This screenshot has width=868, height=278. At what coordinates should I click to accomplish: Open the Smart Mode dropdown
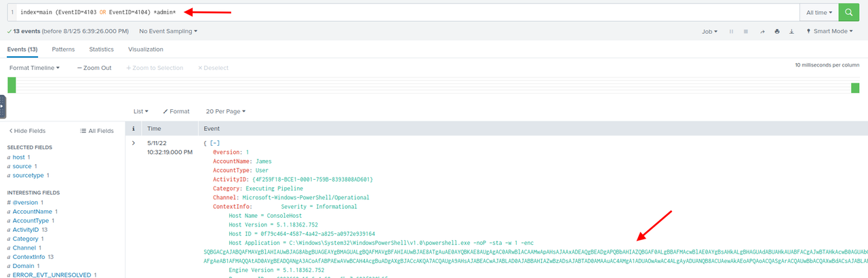click(x=831, y=31)
